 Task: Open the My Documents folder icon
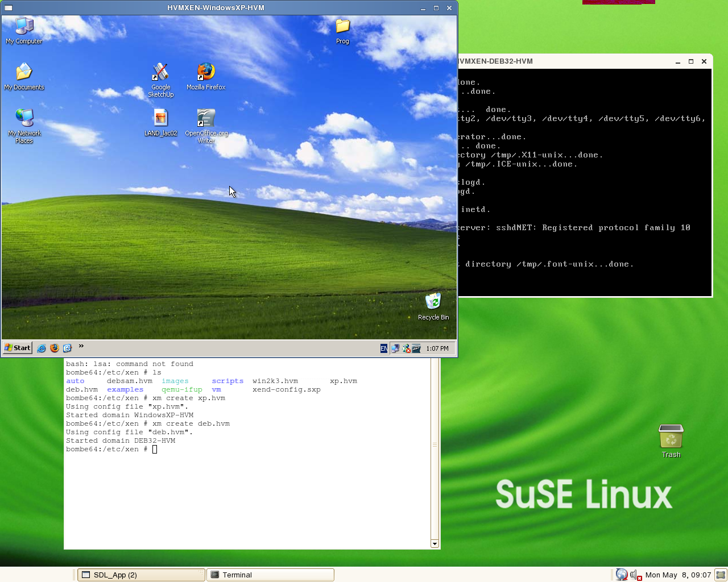[24, 73]
